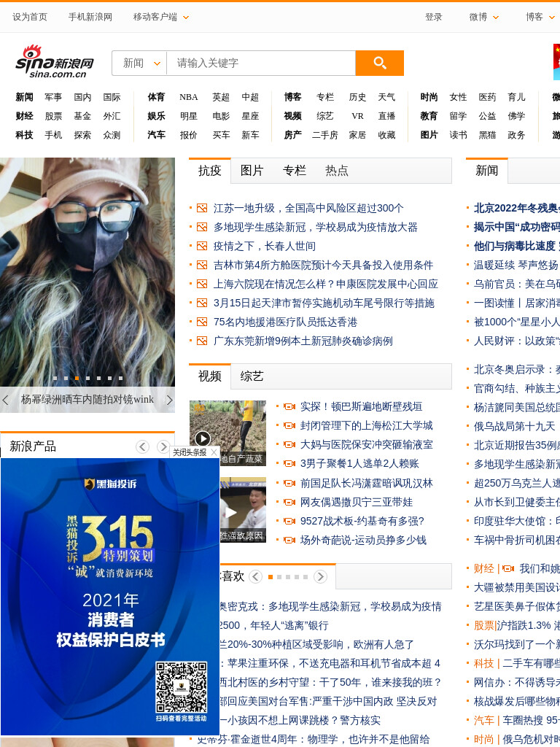The height and width of the screenshot is (747, 560).
Task: Focus the 请输入关键字 search field
Action: point(261,63)
